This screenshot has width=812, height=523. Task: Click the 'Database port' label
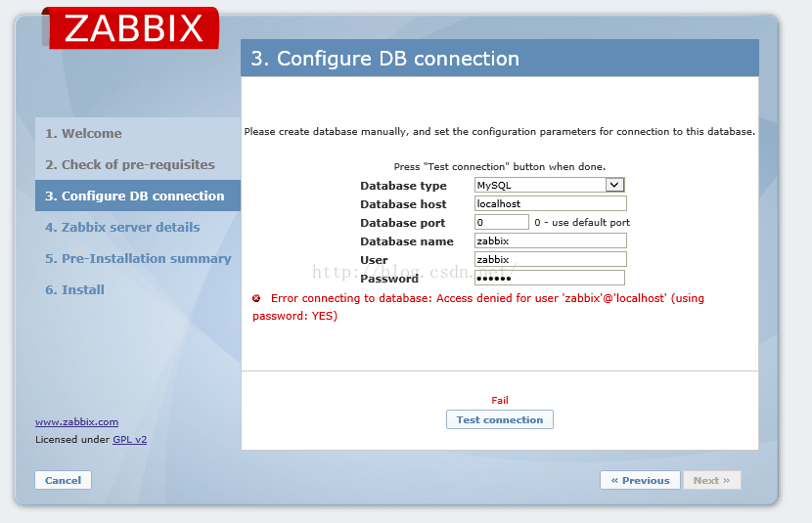[x=403, y=223]
